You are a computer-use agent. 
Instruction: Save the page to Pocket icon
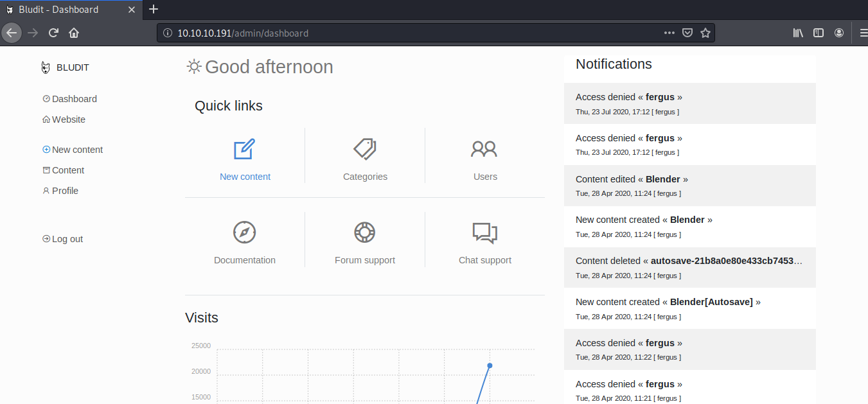[687, 33]
